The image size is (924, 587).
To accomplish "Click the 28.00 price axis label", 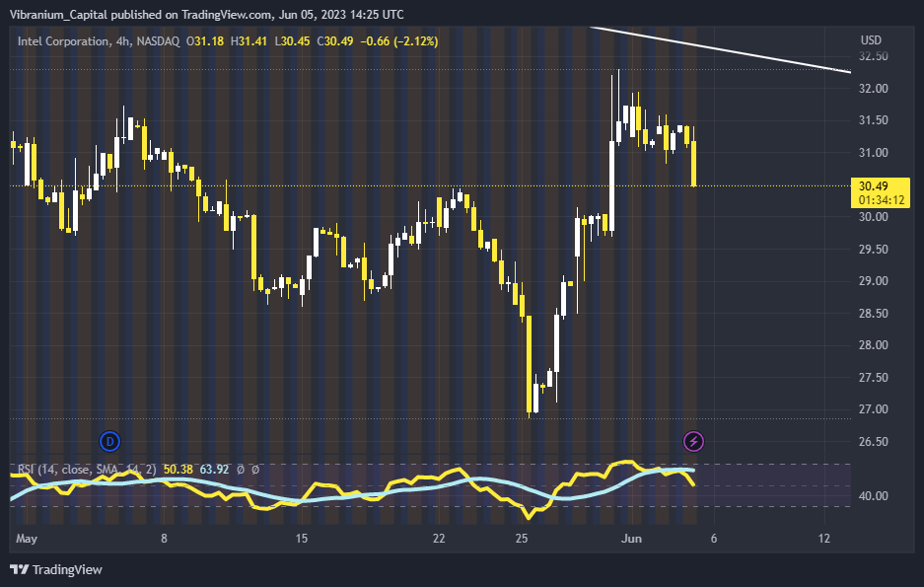I will [x=874, y=345].
